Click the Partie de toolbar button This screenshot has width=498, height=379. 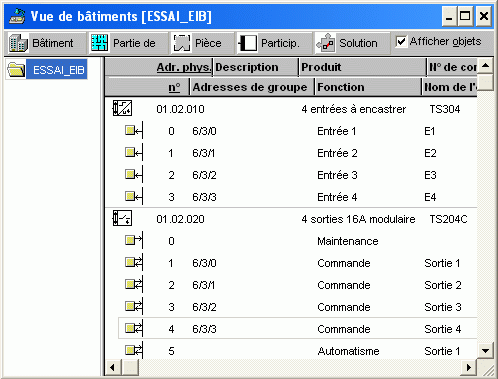[x=128, y=43]
